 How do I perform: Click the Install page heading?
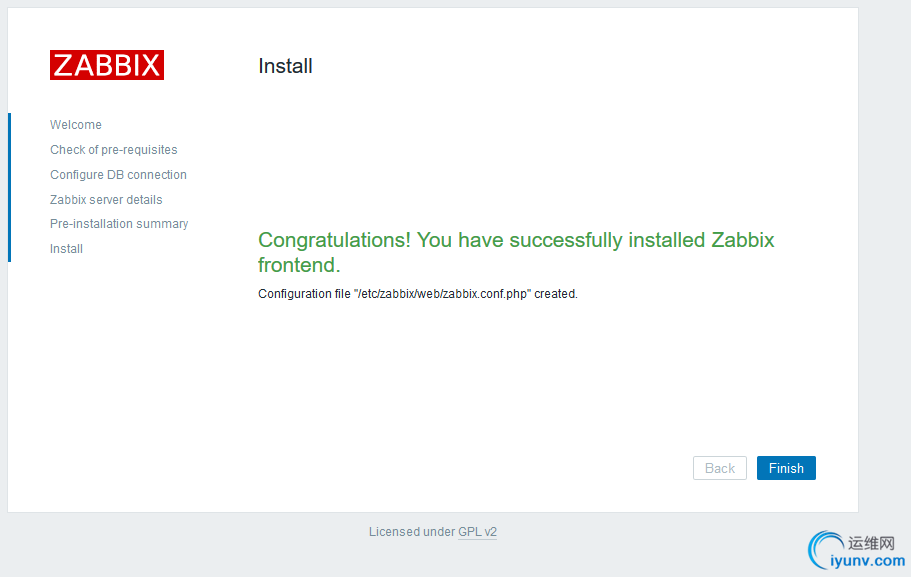285,66
